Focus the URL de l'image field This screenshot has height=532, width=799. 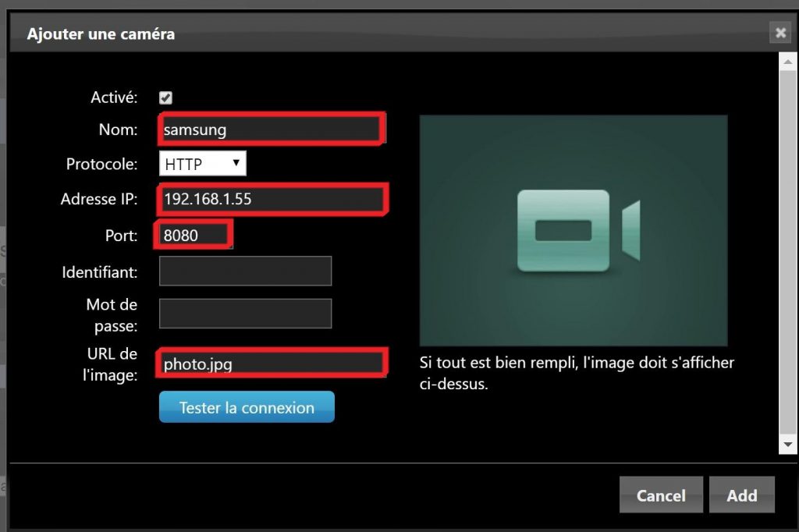[272, 364]
